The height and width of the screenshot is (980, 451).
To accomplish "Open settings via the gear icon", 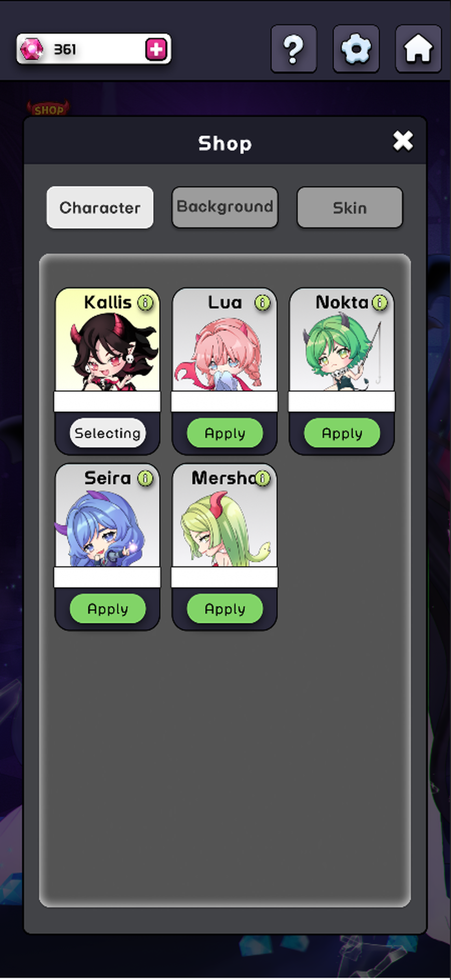I will click(x=356, y=49).
